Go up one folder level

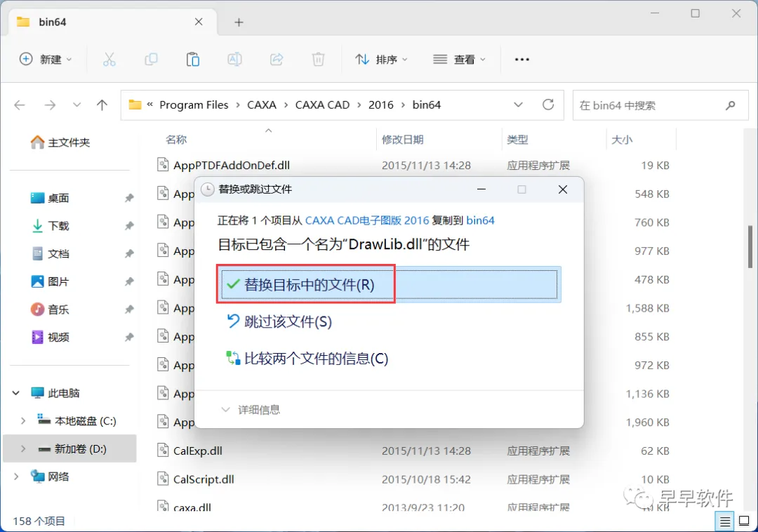(102, 105)
